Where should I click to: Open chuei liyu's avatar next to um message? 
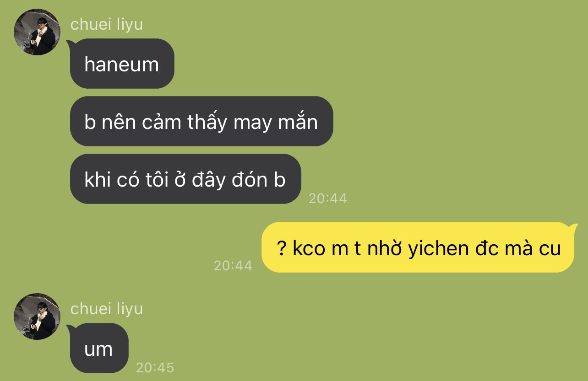coord(37,317)
